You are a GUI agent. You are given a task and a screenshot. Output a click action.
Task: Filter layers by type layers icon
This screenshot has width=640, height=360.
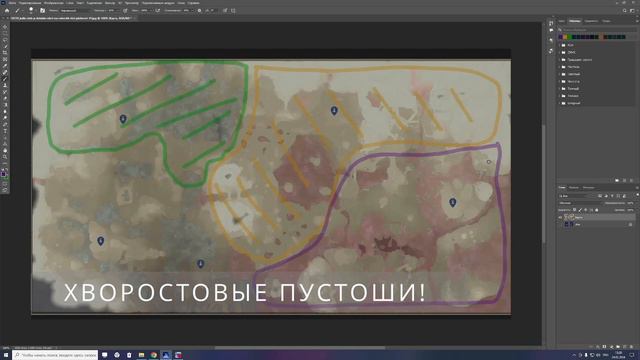(612, 196)
